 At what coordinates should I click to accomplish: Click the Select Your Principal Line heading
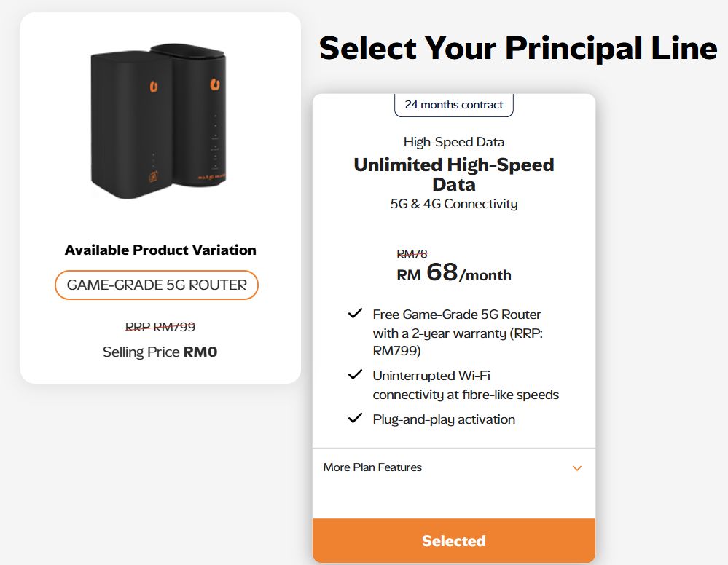518,48
